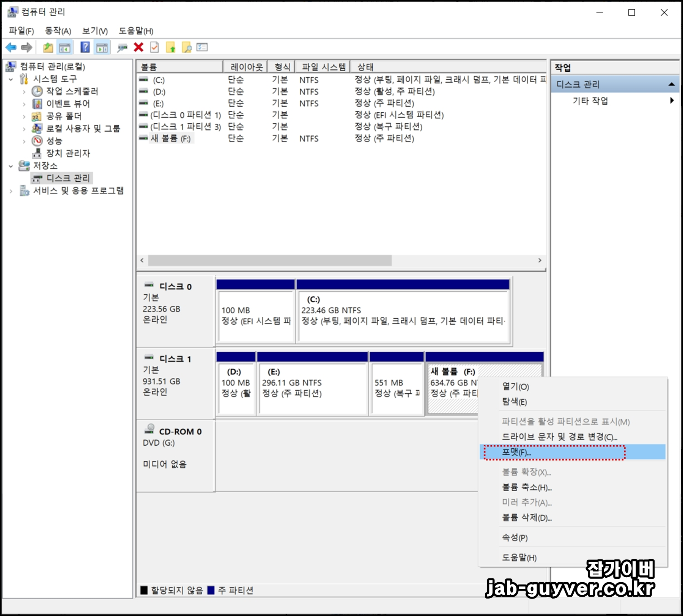Viewport: 683px width, 616px height.
Task: Click the properties checkmark document toolbar icon
Action: pos(154,47)
